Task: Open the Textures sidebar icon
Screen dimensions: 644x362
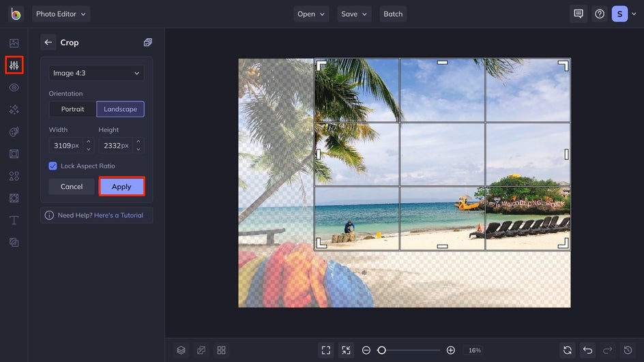Action: pos(14,243)
